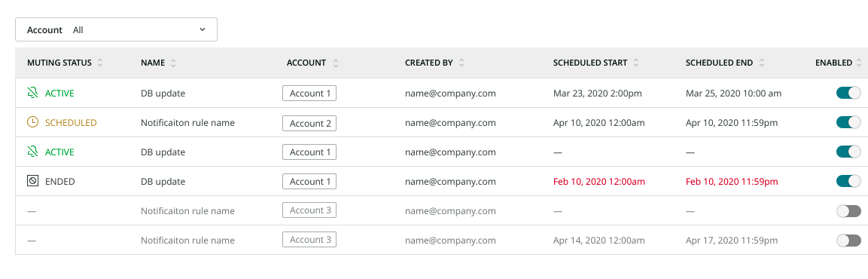This screenshot has height=279, width=868.
Task: Open the Notificaiton rule name in SCHEDULED row
Action: (187, 123)
